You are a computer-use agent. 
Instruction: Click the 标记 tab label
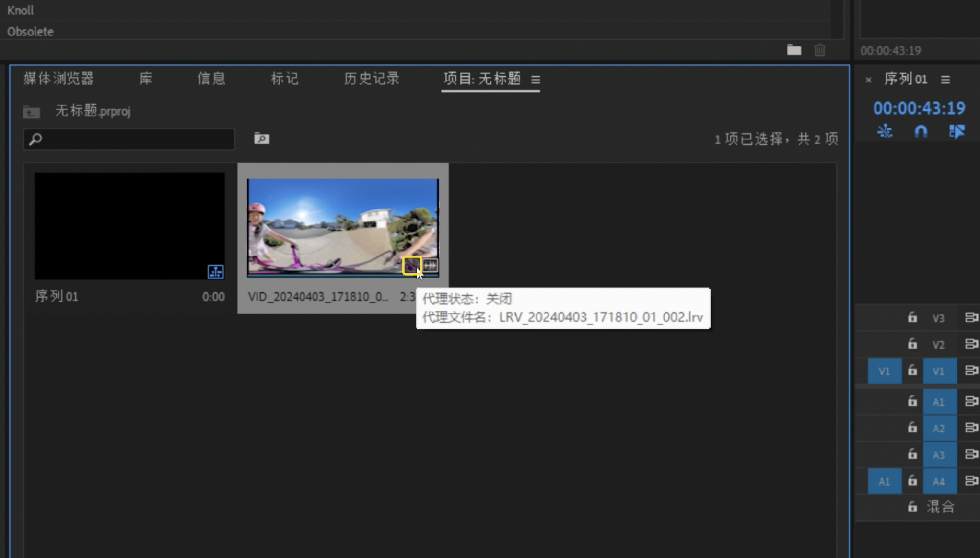point(284,79)
